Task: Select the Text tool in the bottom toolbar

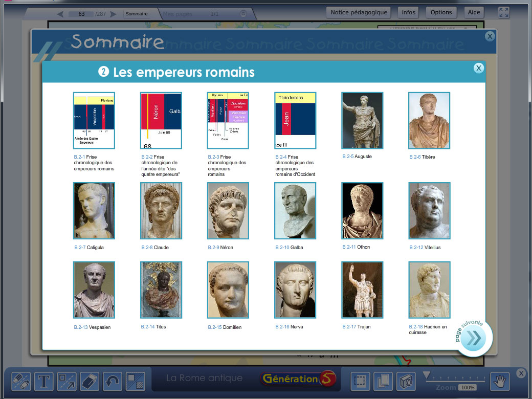Action: (43, 381)
